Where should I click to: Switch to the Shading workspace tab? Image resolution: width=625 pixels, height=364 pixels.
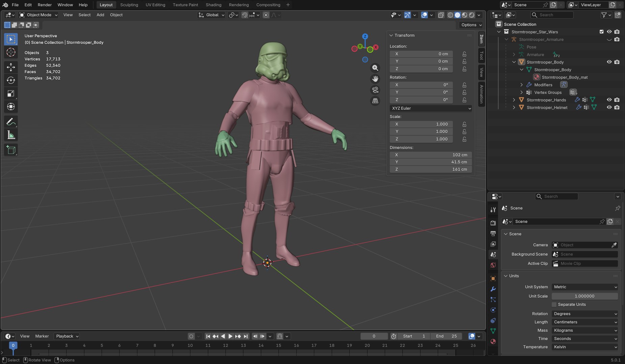coord(214,5)
